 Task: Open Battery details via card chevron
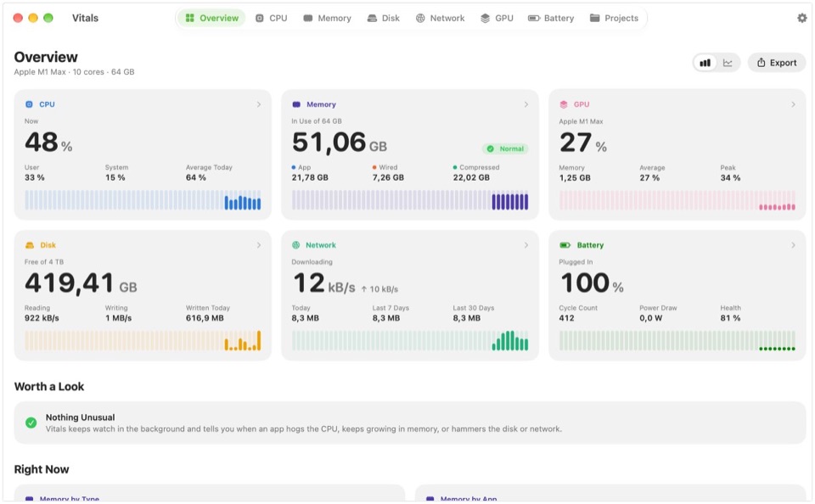[x=793, y=245]
